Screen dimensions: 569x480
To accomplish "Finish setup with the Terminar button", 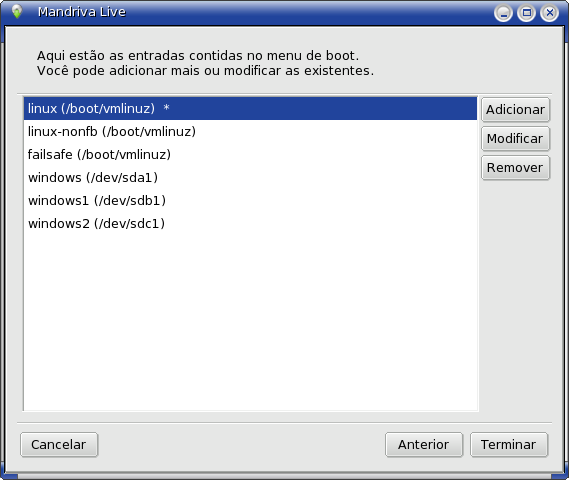I will pyautogui.click(x=509, y=444).
